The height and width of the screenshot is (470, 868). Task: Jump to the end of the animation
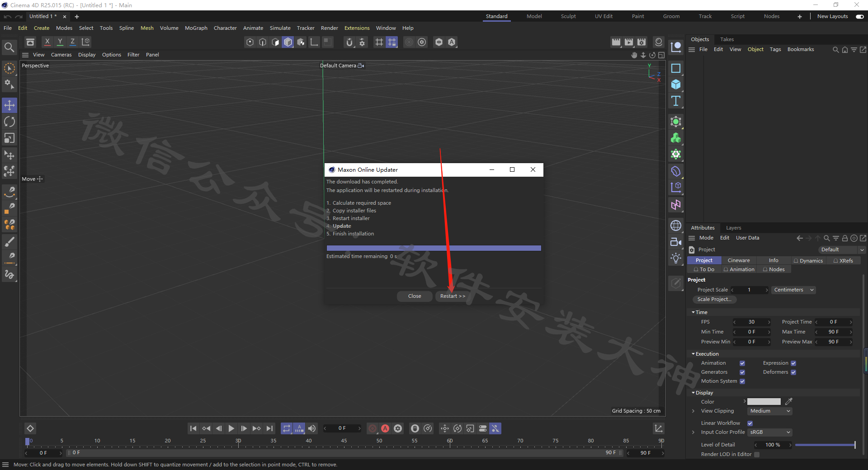click(x=269, y=428)
